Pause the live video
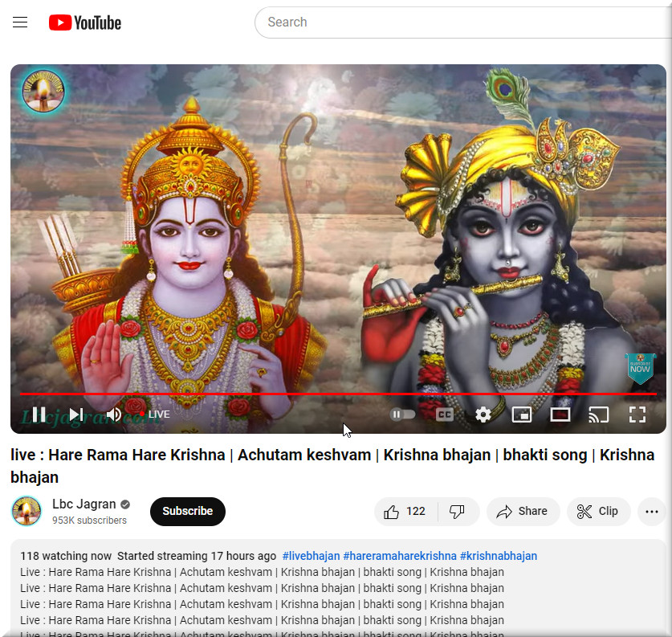The width and height of the screenshot is (672, 637). pos(39,414)
